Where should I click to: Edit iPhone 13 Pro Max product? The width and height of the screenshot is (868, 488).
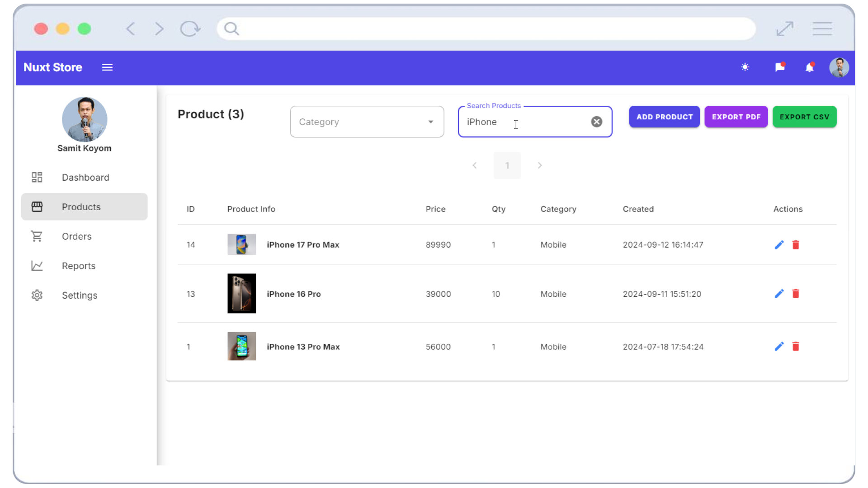point(779,346)
